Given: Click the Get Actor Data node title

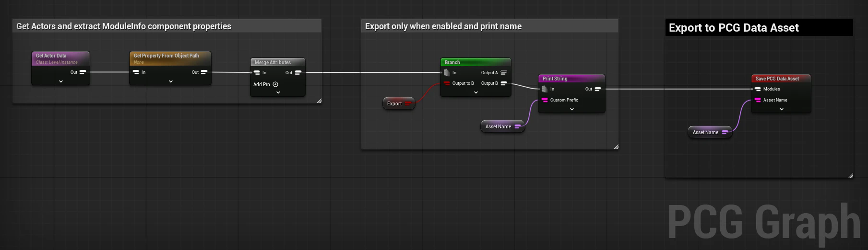Looking at the screenshot, I should pyautogui.click(x=51, y=56).
